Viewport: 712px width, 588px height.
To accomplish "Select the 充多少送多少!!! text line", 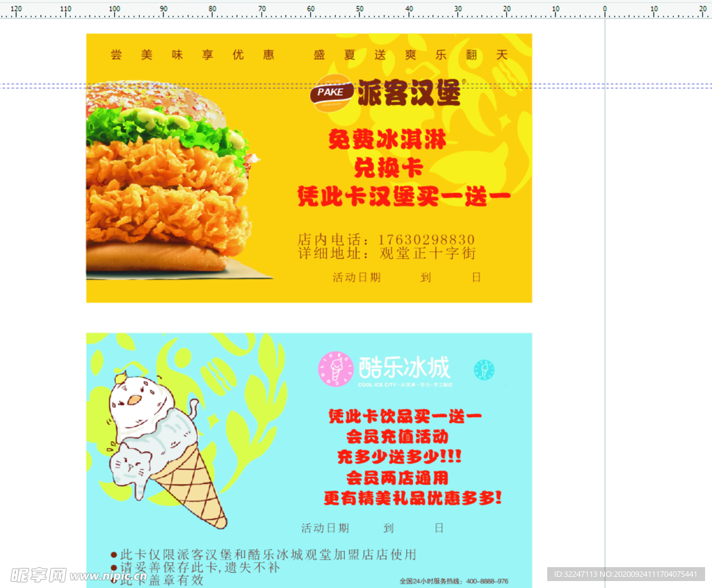I will 400,457.
